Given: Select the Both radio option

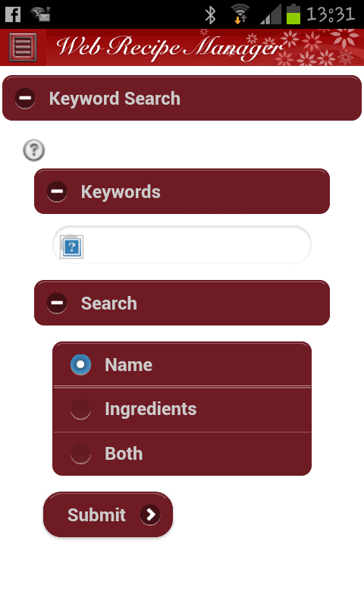Looking at the screenshot, I should click(x=182, y=454).
